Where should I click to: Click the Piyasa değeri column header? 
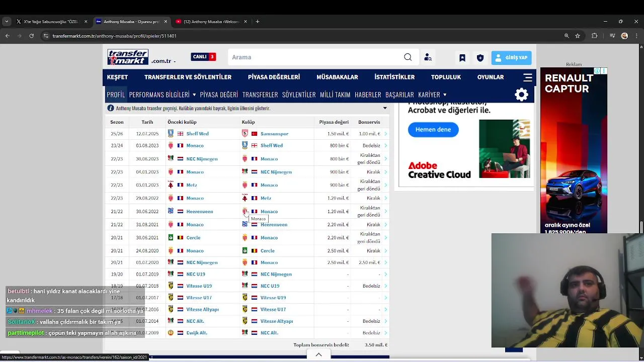coord(334,122)
